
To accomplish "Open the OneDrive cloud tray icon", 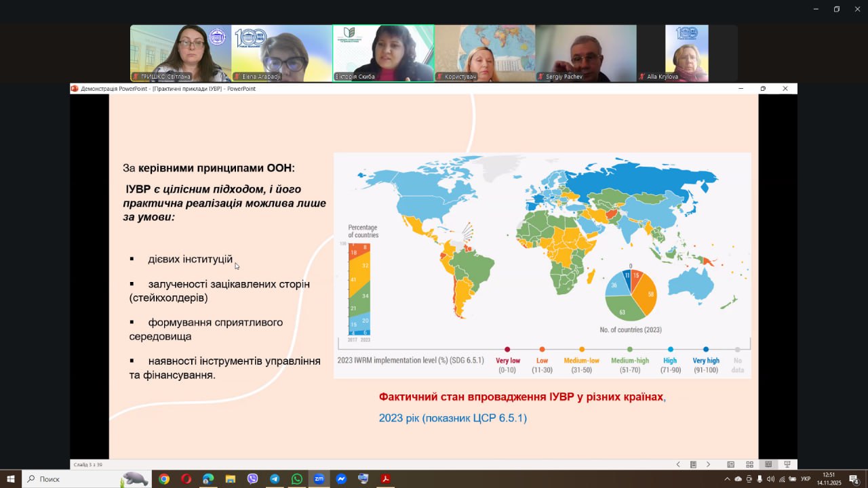I will click(738, 479).
